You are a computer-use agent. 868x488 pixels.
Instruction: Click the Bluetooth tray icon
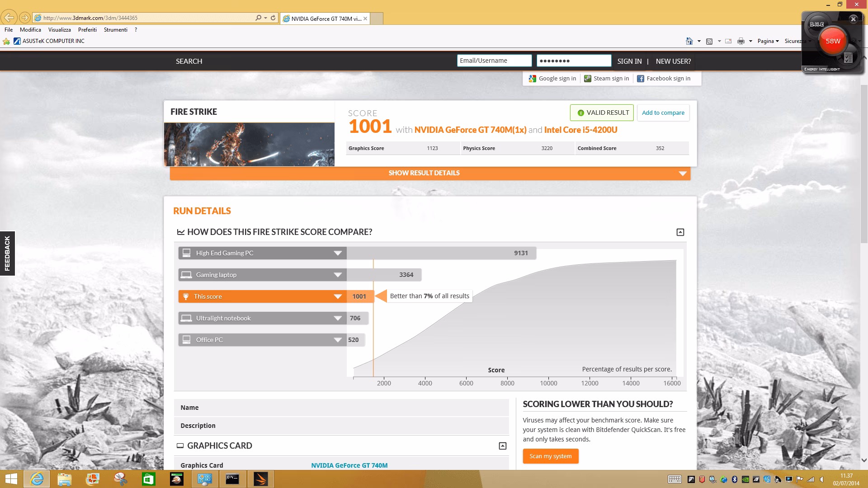point(735,479)
